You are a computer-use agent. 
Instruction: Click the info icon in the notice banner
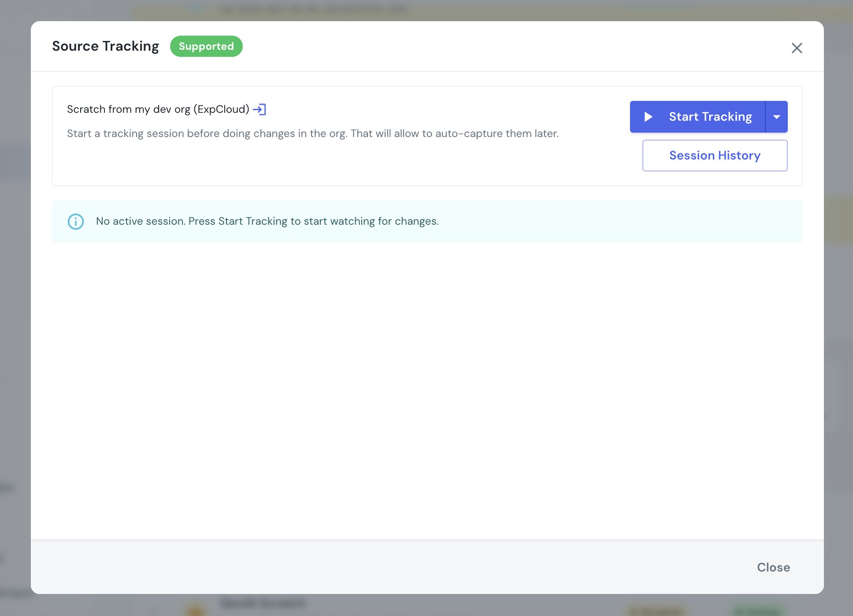[76, 221]
